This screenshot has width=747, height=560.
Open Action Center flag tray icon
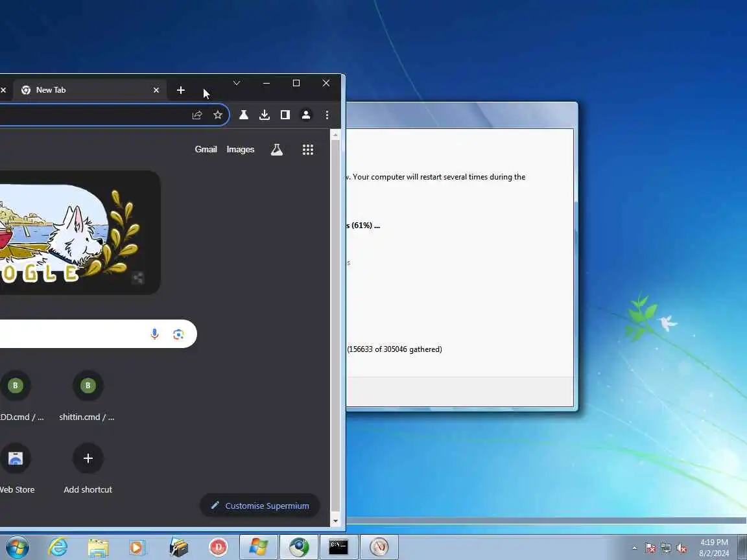click(x=650, y=548)
